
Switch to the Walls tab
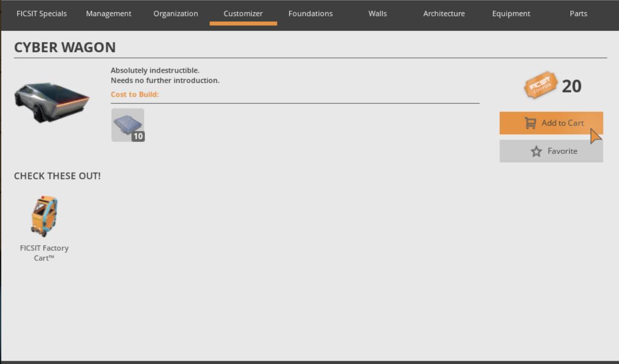(377, 13)
